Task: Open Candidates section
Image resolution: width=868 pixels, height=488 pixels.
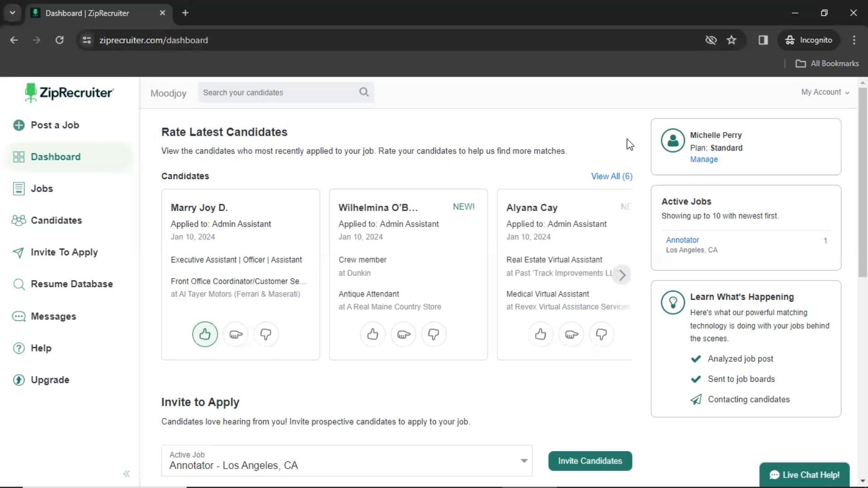Action: click(x=56, y=220)
